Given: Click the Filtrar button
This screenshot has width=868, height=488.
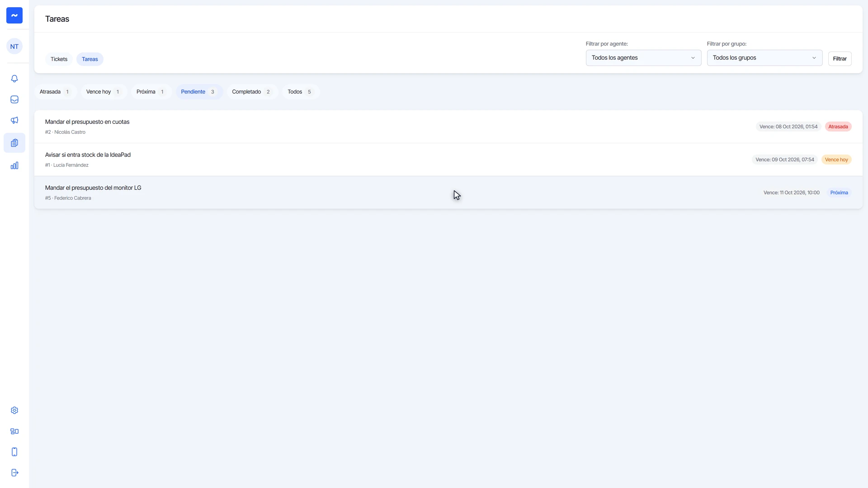Looking at the screenshot, I should click(x=840, y=59).
